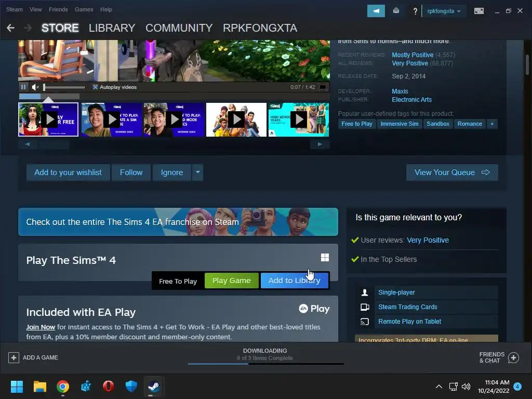The image size is (532, 399).
Task: Open the Steam Trading Cards link
Action: pos(408,307)
